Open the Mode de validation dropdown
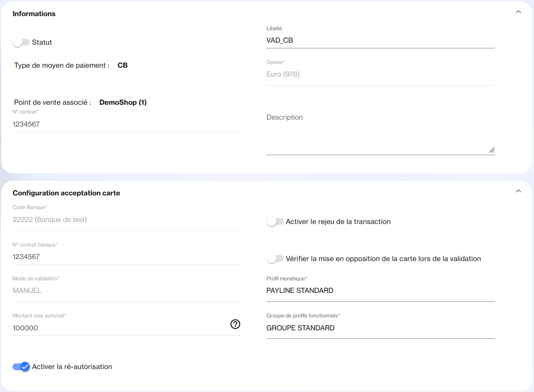534x392 pixels. (x=126, y=290)
